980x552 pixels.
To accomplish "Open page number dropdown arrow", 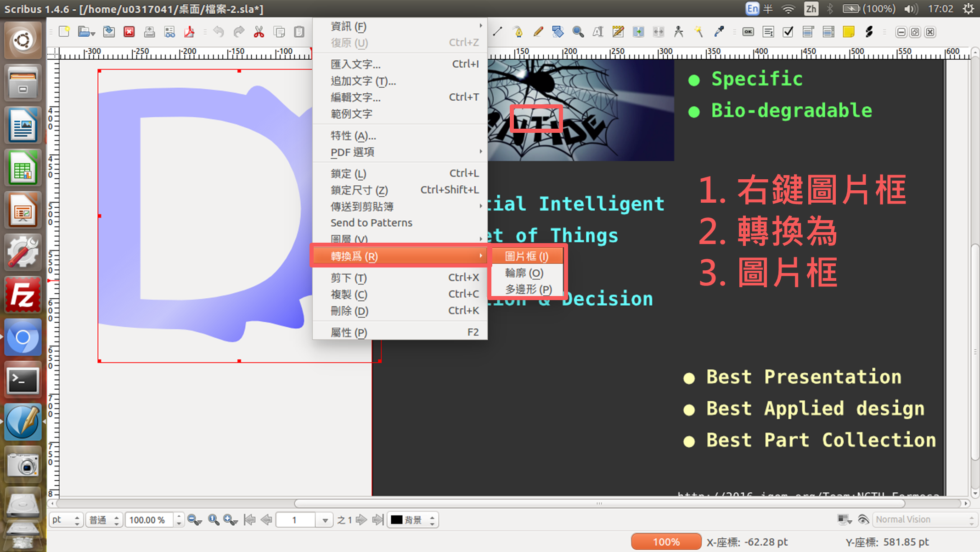I will tap(325, 520).
